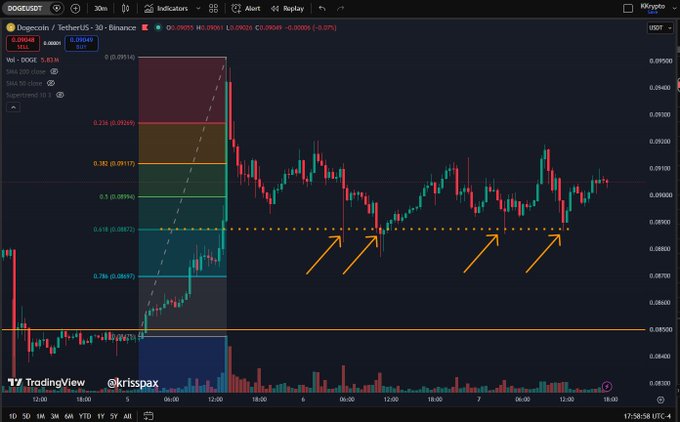Viewport: 680px width, 422px height.
Task: Switch to the All range
Action: pyautogui.click(x=128, y=416)
